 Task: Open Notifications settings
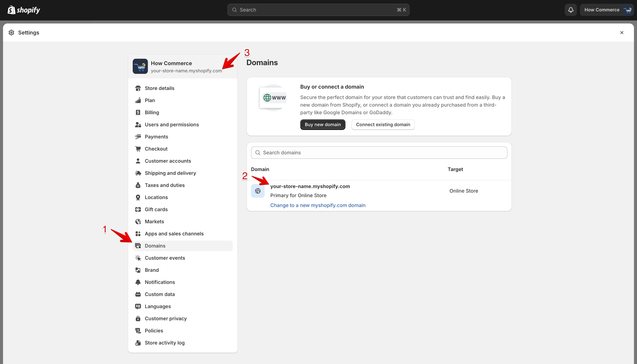pos(183,282)
